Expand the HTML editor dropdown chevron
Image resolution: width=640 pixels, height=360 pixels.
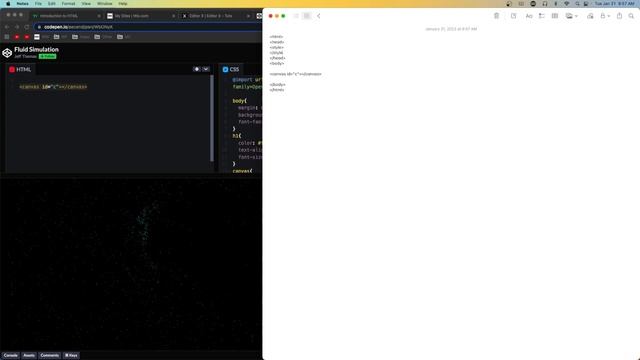[x=206, y=69]
